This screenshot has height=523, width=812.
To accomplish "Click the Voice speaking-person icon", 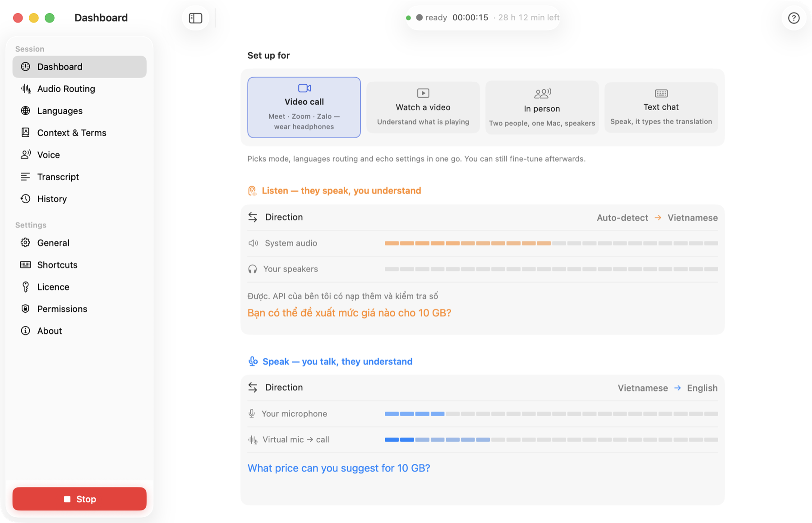I will 26,155.
